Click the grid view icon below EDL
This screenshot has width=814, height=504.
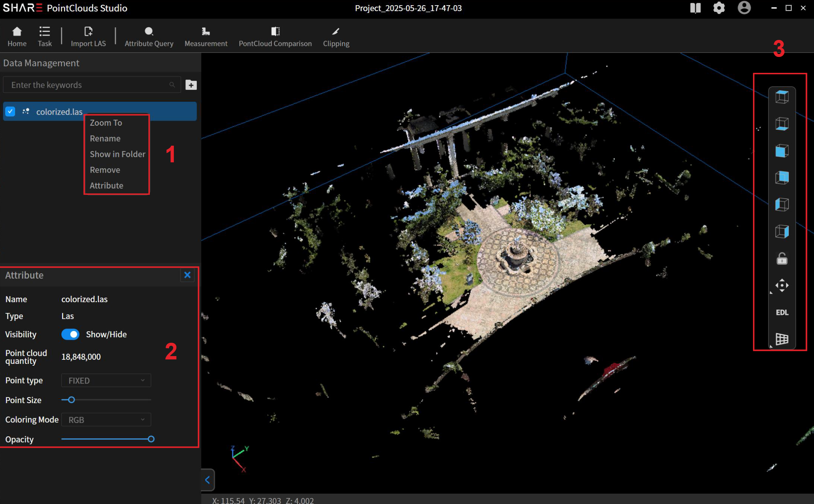(x=782, y=339)
